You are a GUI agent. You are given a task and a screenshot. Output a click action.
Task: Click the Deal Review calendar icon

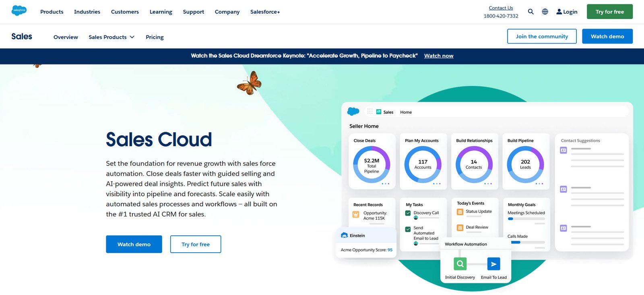click(x=460, y=228)
